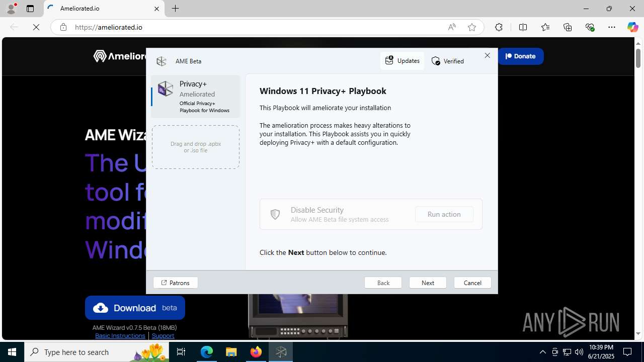Click the Back button in AME wizard
Image resolution: width=644 pixels, height=362 pixels.
pos(383,283)
